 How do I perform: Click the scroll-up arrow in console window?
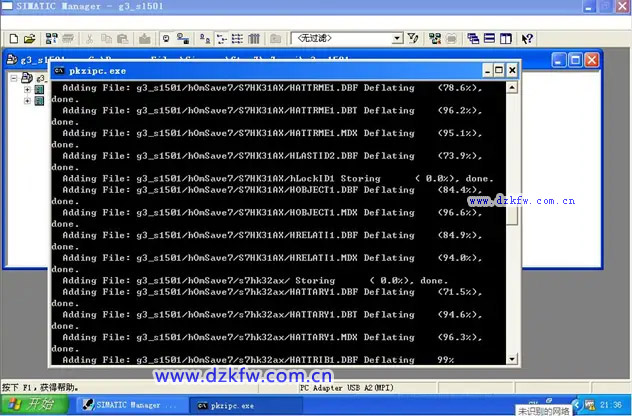(x=512, y=88)
